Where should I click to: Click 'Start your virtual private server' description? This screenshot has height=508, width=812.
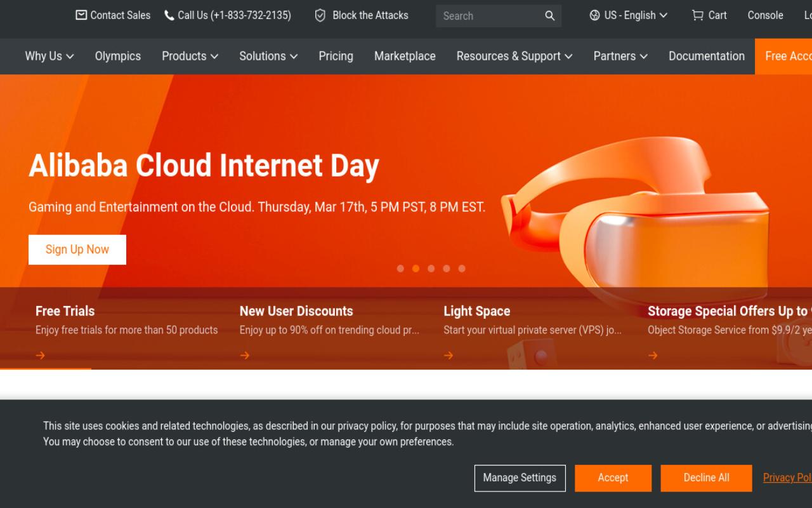532,330
